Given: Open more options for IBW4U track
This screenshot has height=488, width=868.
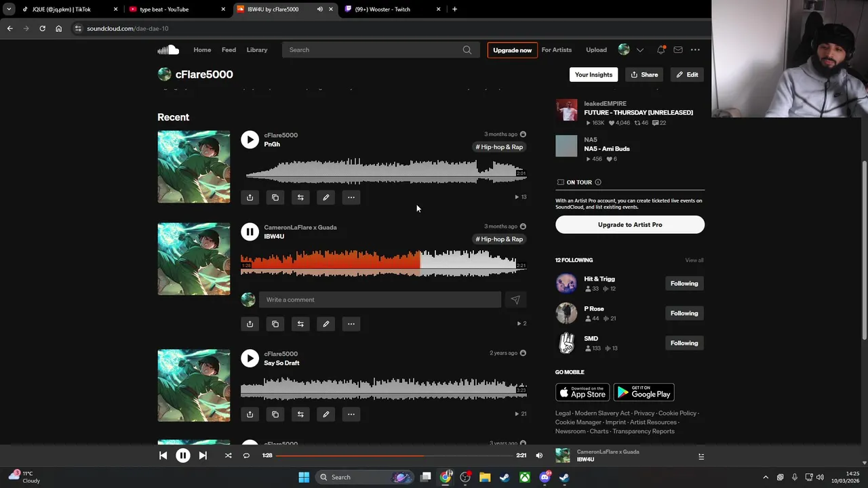Looking at the screenshot, I should pyautogui.click(x=351, y=324).
